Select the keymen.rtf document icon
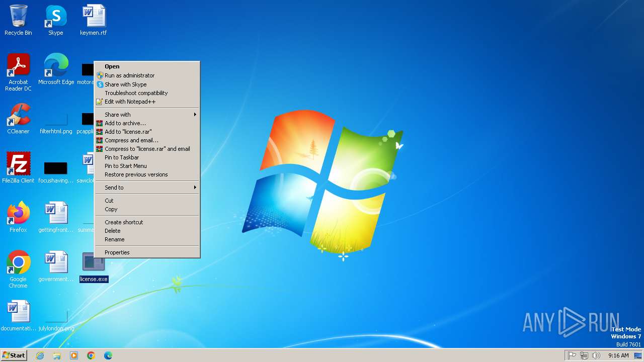 coord(93,20)
